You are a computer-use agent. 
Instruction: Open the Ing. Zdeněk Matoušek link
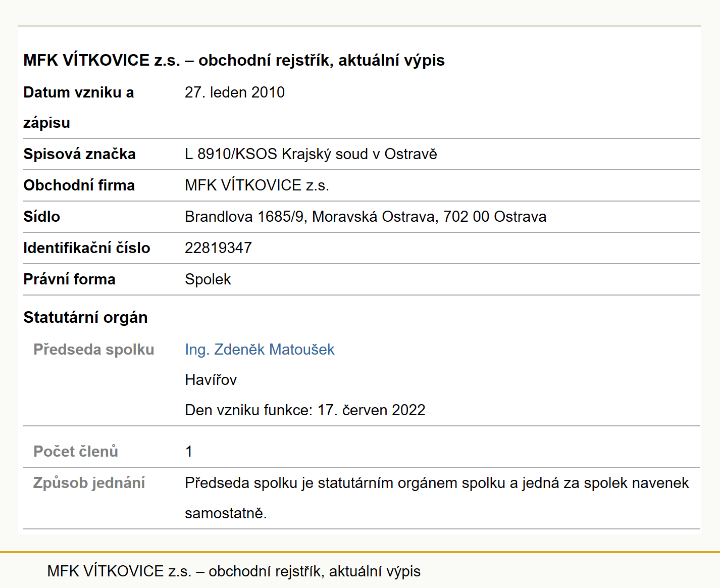click(260, 350)
